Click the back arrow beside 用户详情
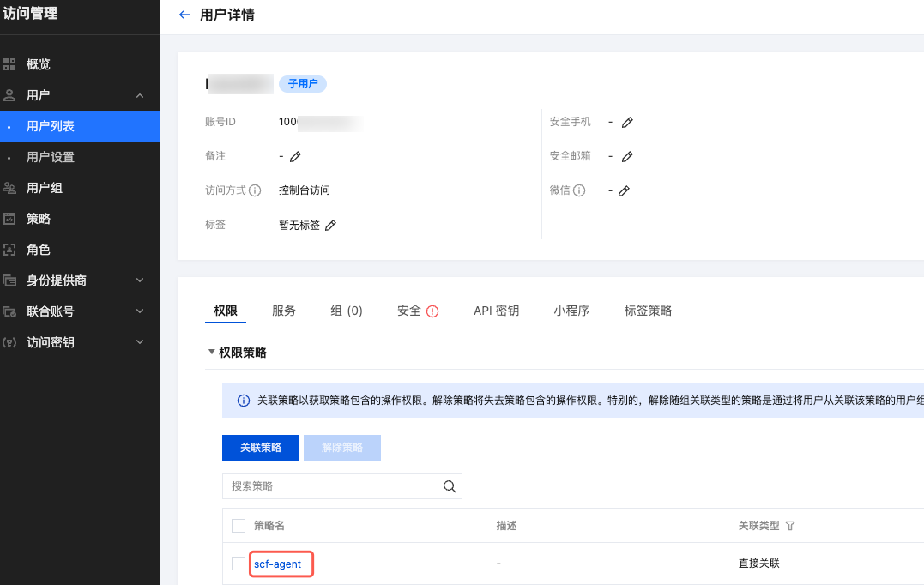This screenshot has height=585, width=924. 184,15
